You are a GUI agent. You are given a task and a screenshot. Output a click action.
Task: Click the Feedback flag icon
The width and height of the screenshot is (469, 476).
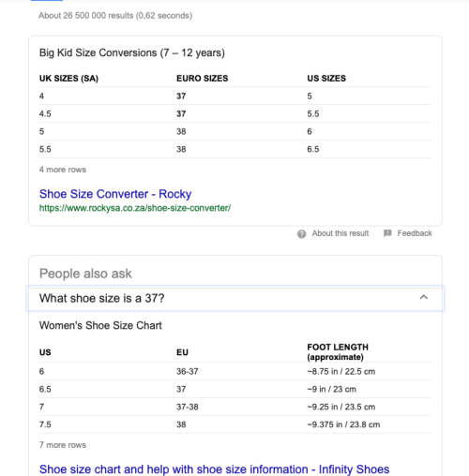coord(387,233)
